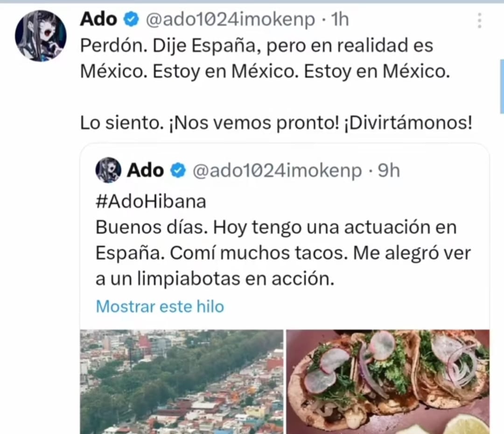This screenshot has height=434, width=504.
Task: Open the @ado1024imokenp handle in main tweet
Action: coord(230,20)
